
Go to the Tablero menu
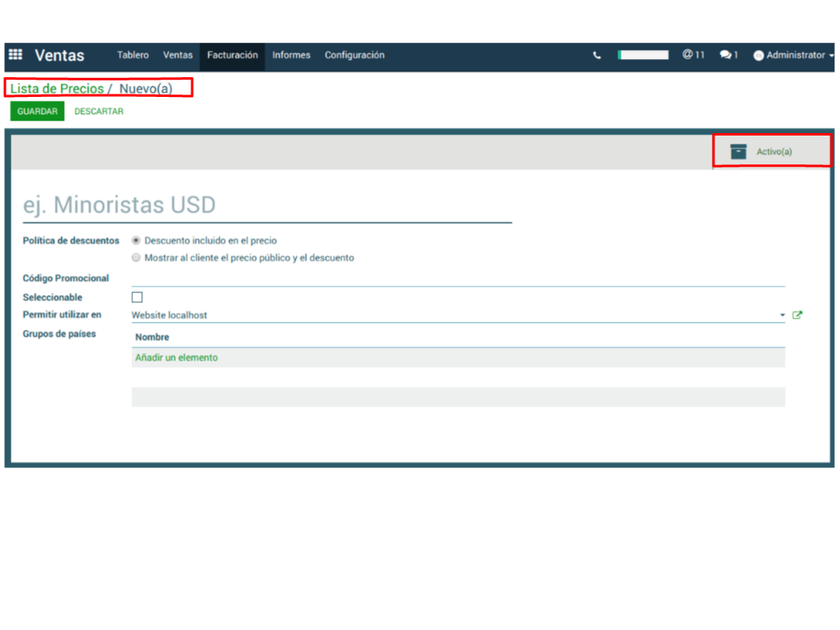(x=133, y=55)
